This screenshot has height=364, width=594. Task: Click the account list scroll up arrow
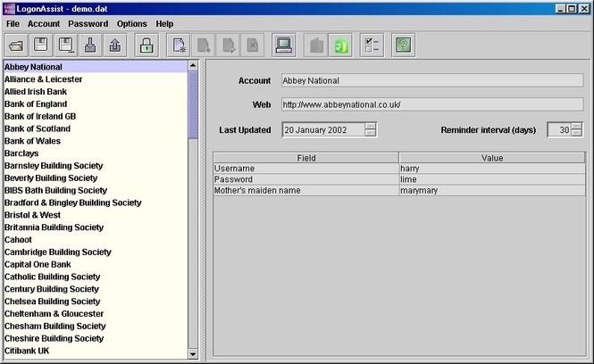click(193, 66)
